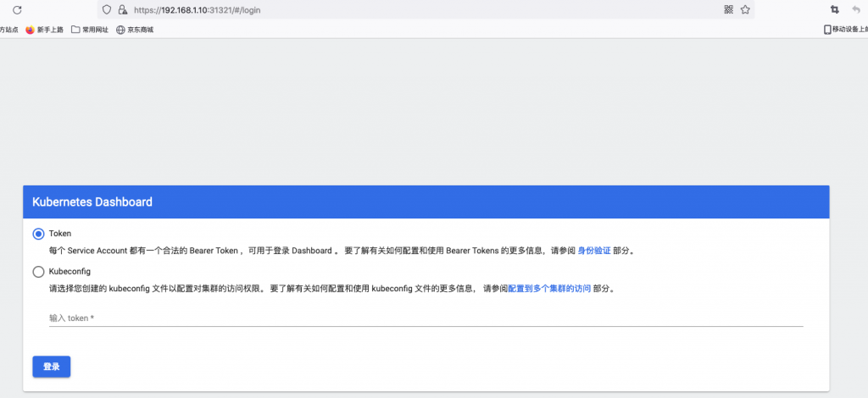Select the Token radio button
This screenshot has width=868, height=398.
coord(38,234)
